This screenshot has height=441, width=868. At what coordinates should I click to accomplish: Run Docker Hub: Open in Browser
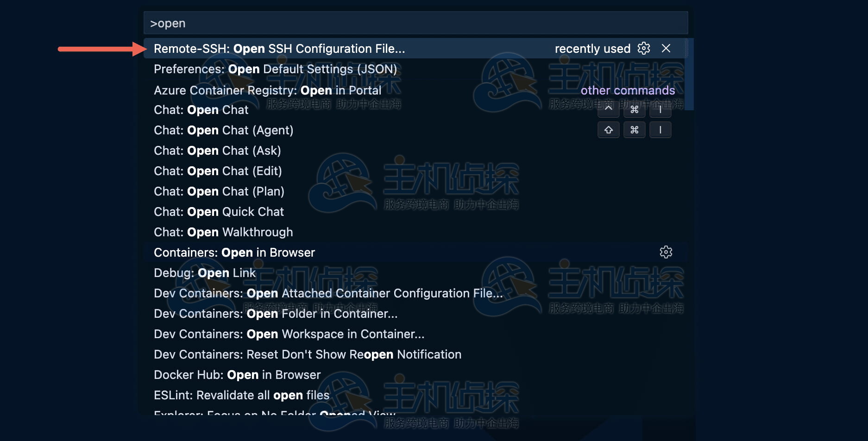(x=237, y=375)
